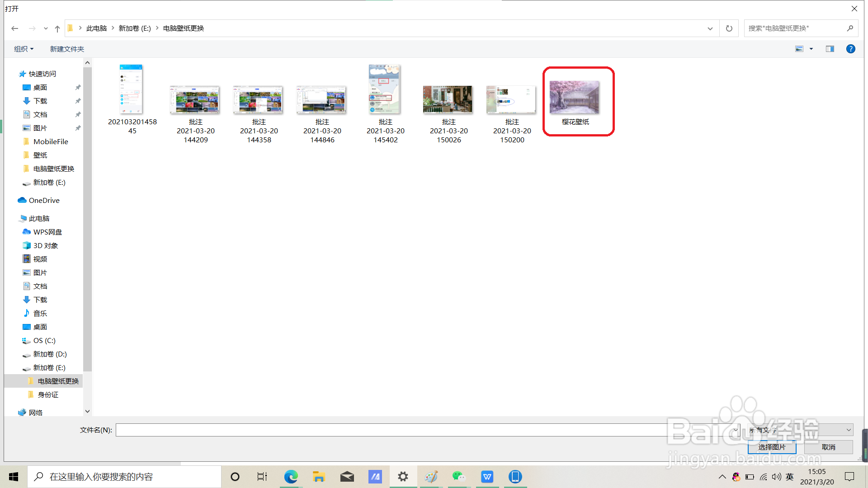Click the change view icon
This screenshot has width=868, height=488.
click(799, 49)
